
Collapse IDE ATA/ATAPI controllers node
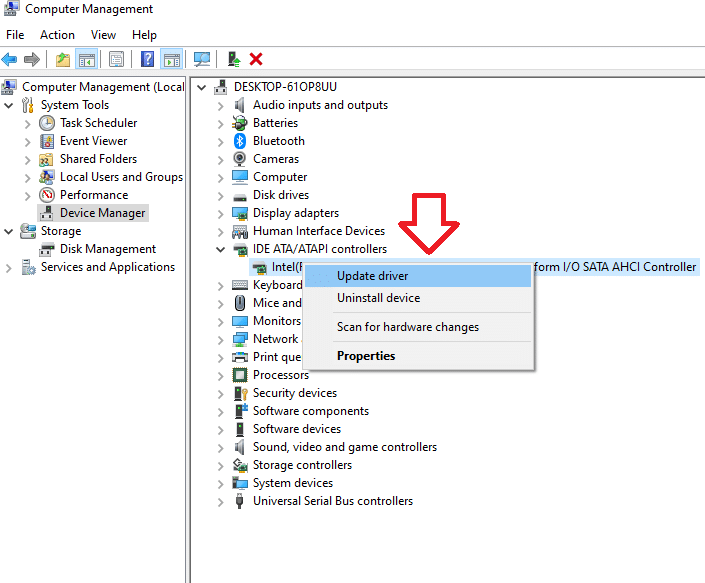pos(220,249)
